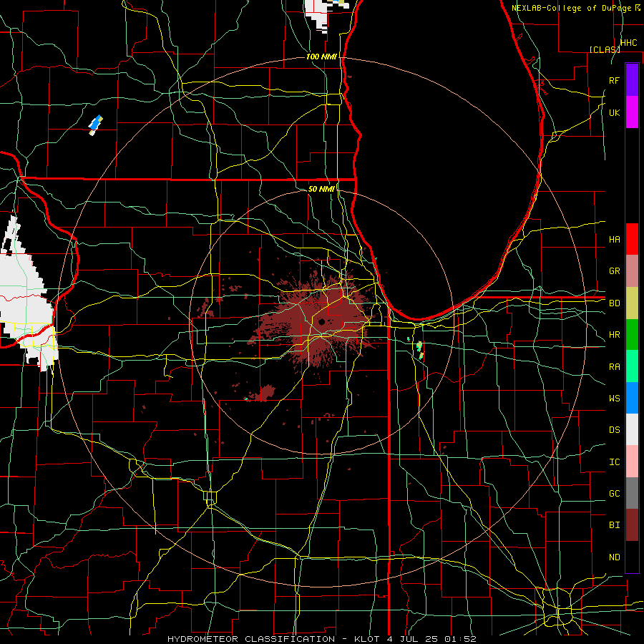644x644 pixels.
Task: Click the "50 NMI" range ring label
Action: [321, 189]
